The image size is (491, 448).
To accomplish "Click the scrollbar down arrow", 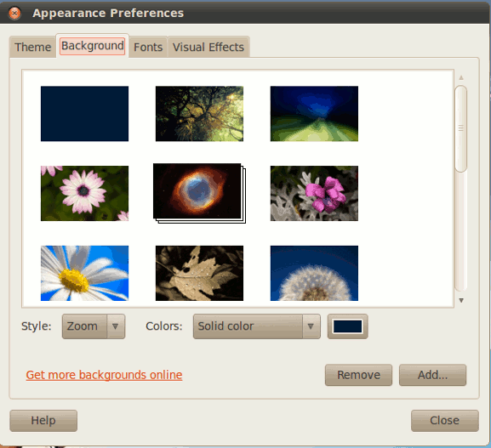I will point(461,300).
